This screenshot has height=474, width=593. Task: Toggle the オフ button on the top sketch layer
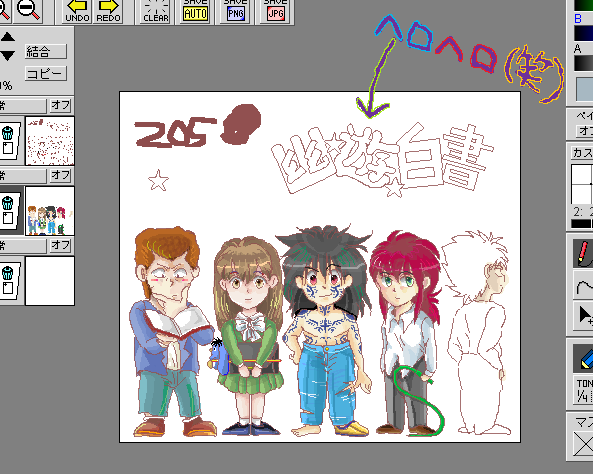coord(61,105)
